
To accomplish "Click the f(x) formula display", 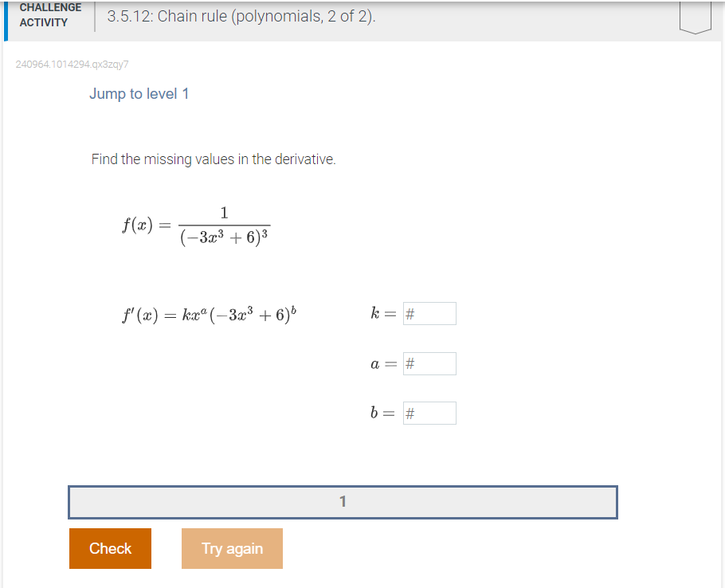I will [x=195, y=223].
